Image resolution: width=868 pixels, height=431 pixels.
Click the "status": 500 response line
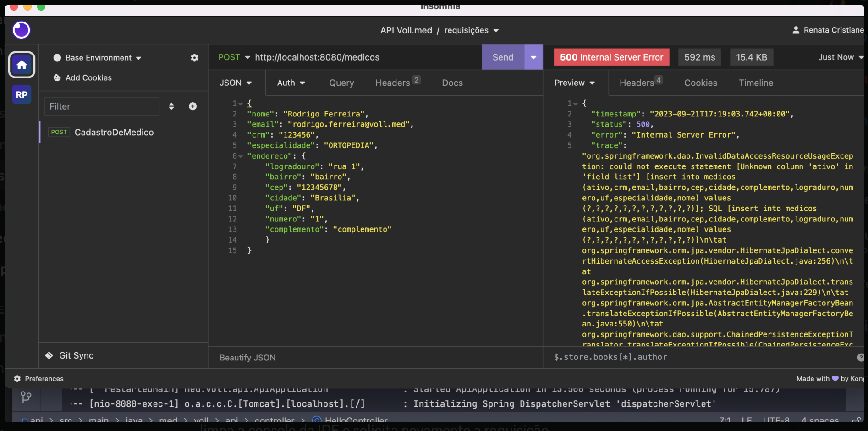click(622, 125)
